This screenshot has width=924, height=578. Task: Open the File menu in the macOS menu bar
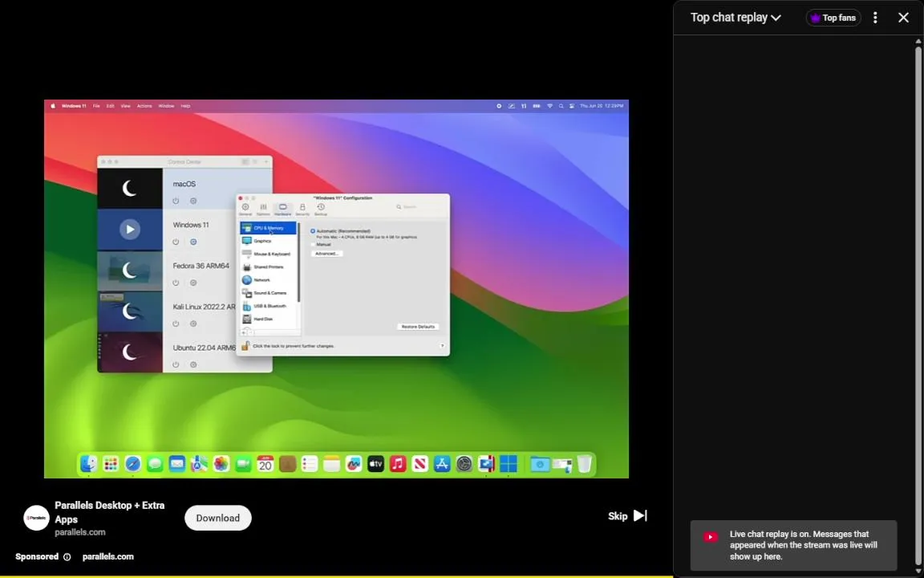(96, 106)
